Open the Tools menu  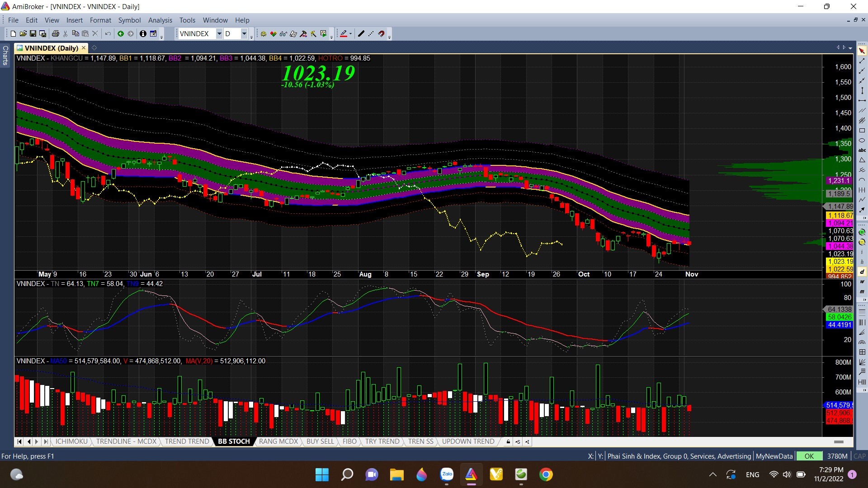[x=187, y=20]
